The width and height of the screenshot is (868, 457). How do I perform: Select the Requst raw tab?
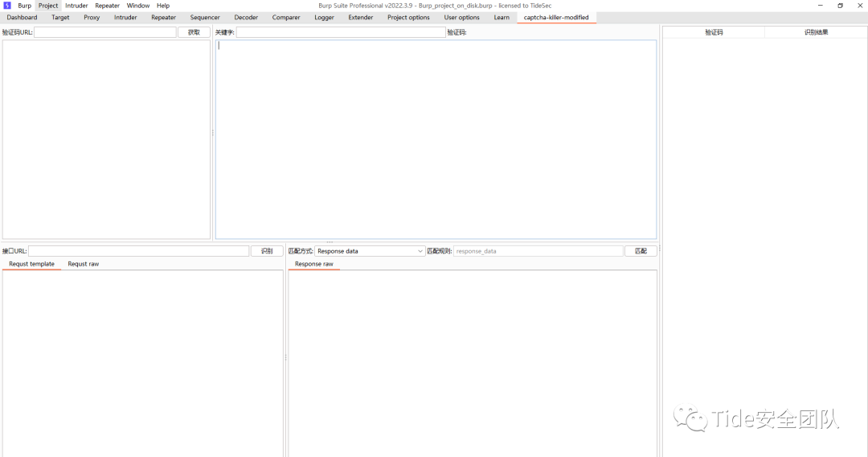coord(83,264)
